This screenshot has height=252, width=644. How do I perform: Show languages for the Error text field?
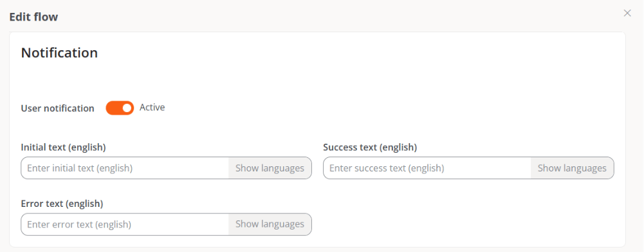(270, 224)
